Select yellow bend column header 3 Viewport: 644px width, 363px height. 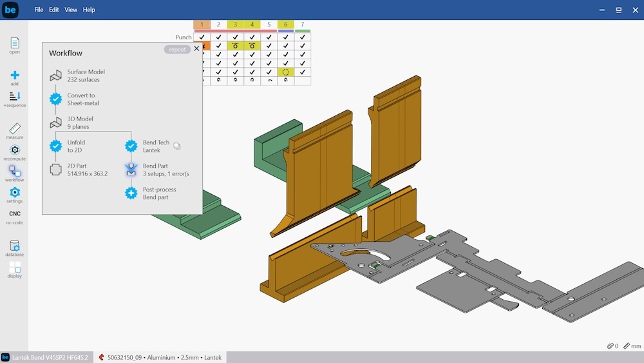click(235, 25)
